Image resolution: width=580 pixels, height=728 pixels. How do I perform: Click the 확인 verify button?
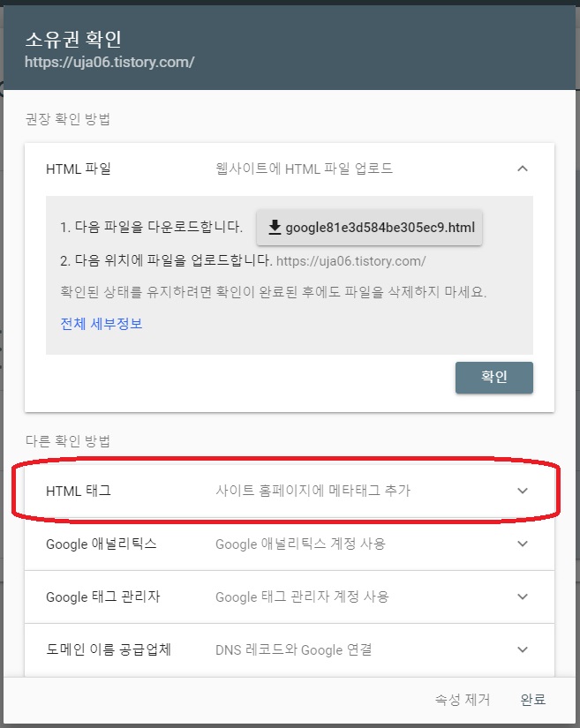[494, 378]
